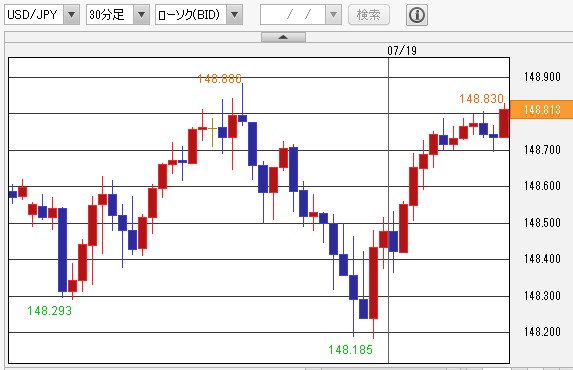The image size is (573, 370).
Task: Click the 148.400 axis label
Action: pos(542,258)
